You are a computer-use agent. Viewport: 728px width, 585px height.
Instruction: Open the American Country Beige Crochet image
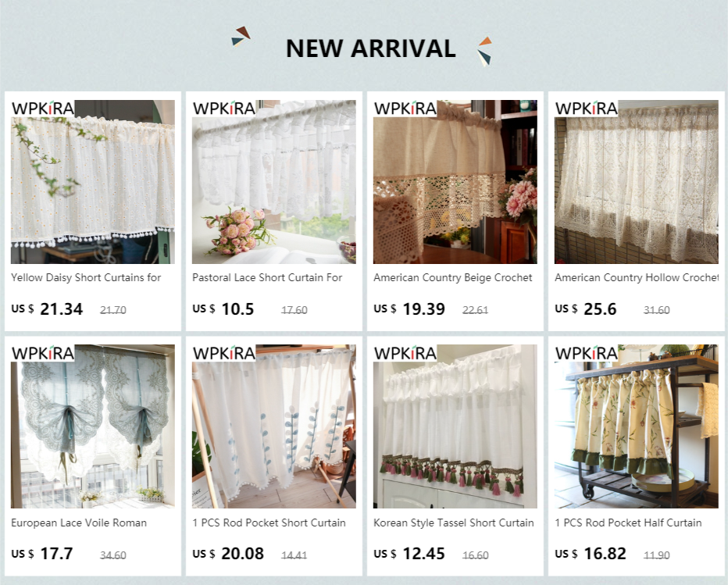(x=455, y=181)
